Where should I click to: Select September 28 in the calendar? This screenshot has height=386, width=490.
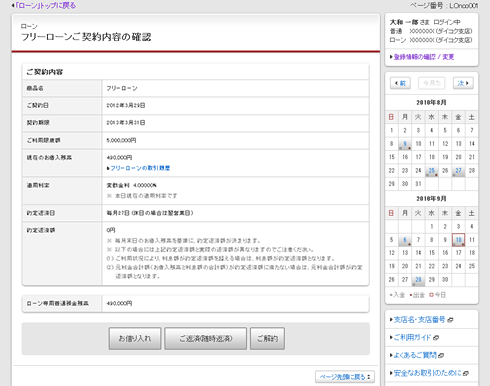[418, 279]
